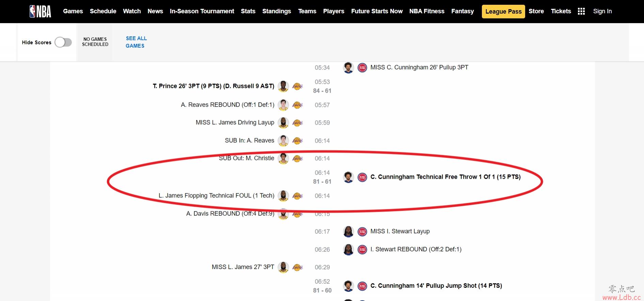Select A. Davis REBOUND play text
Image resolution: width=644 pixels, height=301 pixels.
coord(230,213)
